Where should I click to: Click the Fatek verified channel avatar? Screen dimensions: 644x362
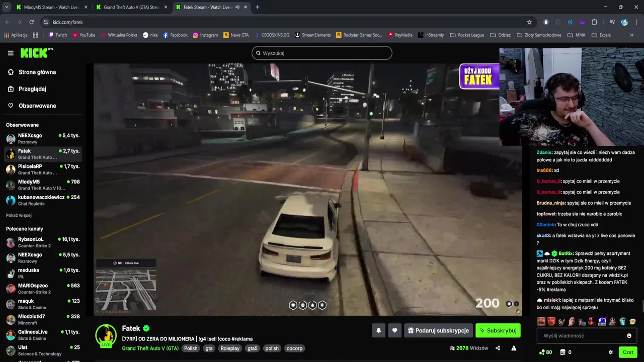[106, 335]
